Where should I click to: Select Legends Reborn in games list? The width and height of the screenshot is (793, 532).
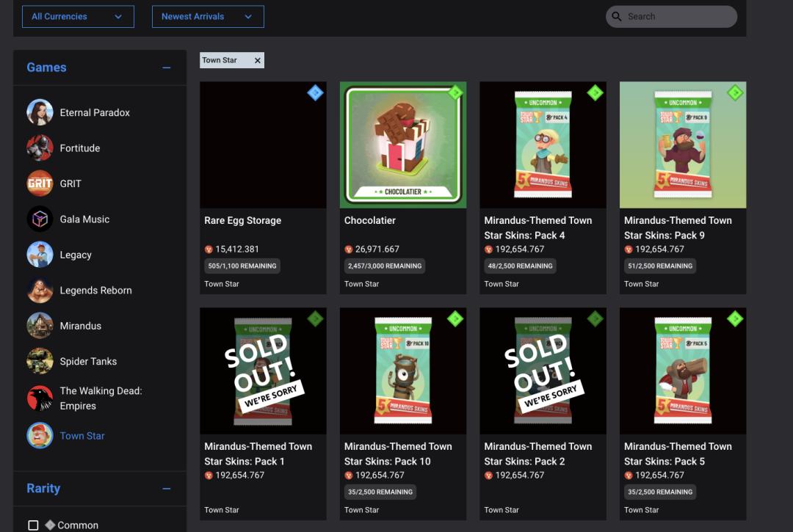[95, 291]
